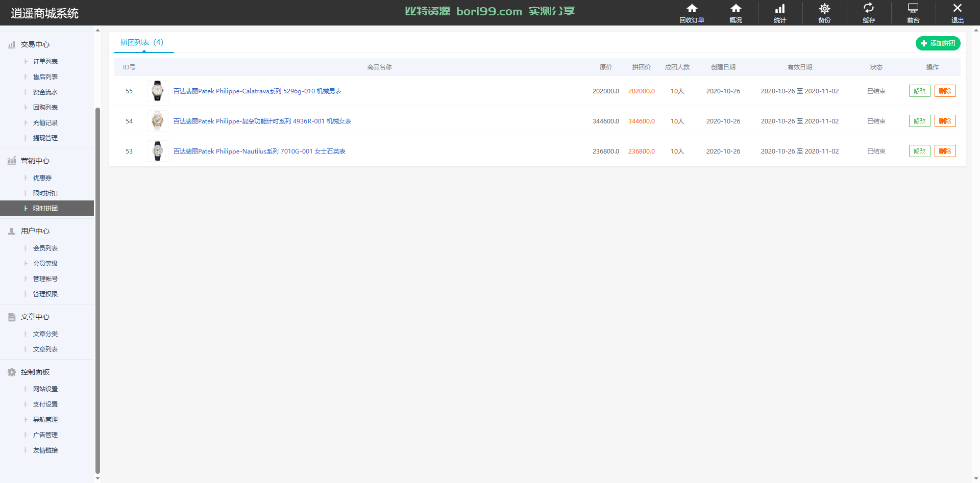Click 有效日期 column header
The height and width of the screenshot is (483, 980).
tap(799, 67)
